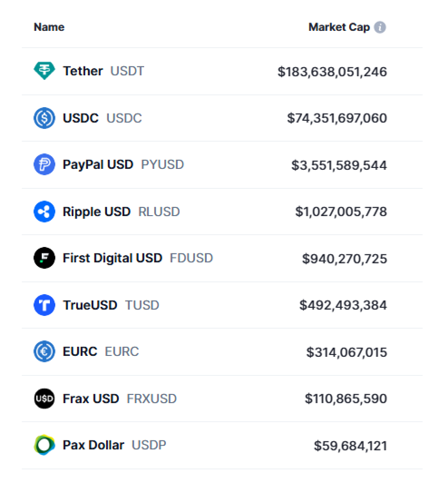This screenshot has width=448, height=483.
Task: Open the First Digital USD link
Action: pos(112,258)
